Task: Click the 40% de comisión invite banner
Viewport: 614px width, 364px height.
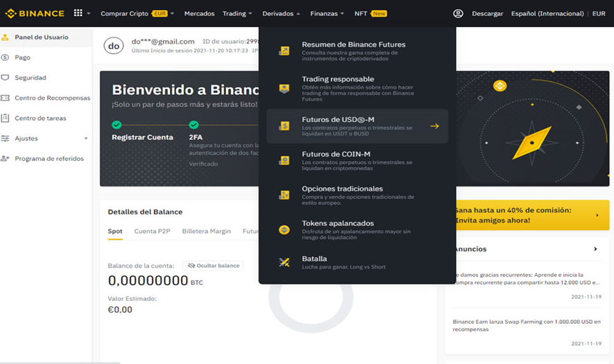Action: pos(533,215)
